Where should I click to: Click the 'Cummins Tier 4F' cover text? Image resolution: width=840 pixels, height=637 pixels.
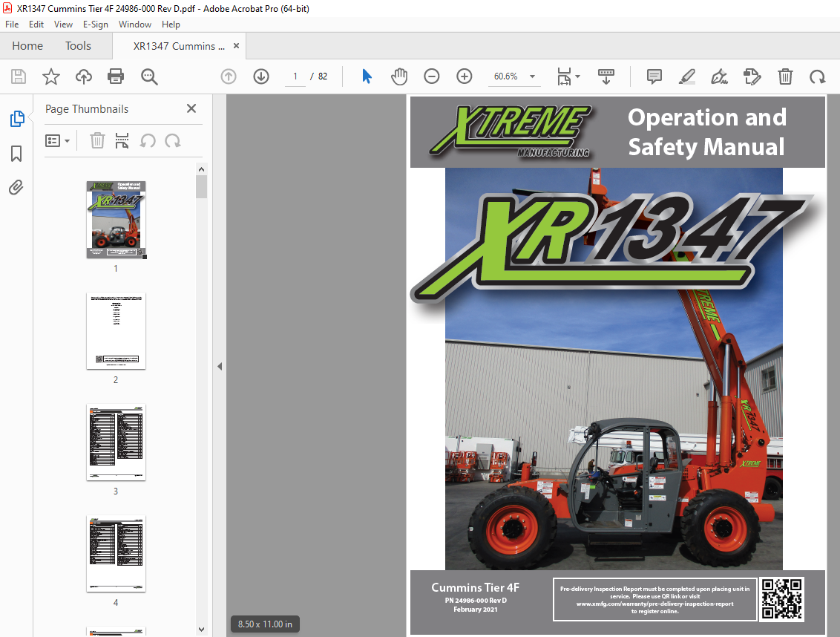click(x=476, y=588)
